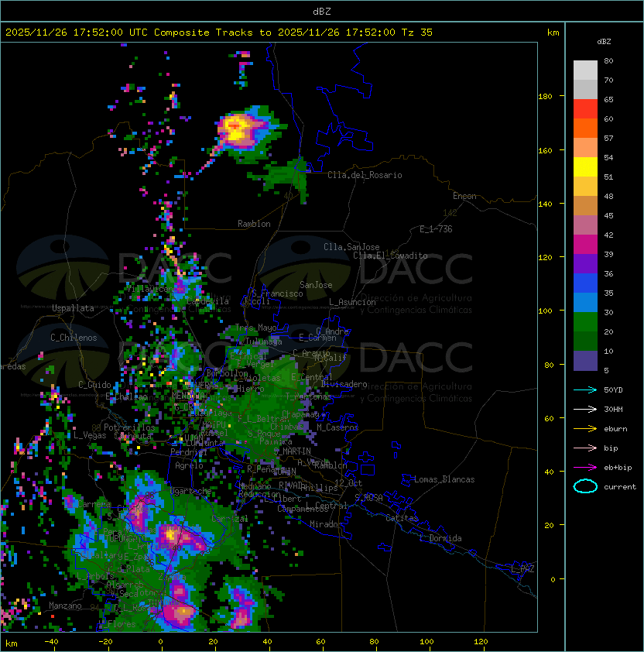The width and height of the screenshot is (644, 652).
Task: Click the intense yellow-red storm cell north of Ramblon
Action: point(235,129)
